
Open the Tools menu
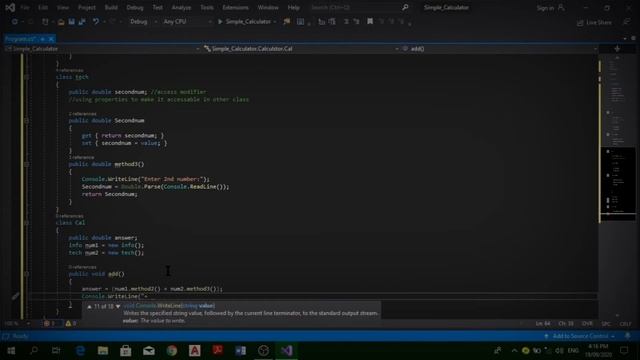207,7
